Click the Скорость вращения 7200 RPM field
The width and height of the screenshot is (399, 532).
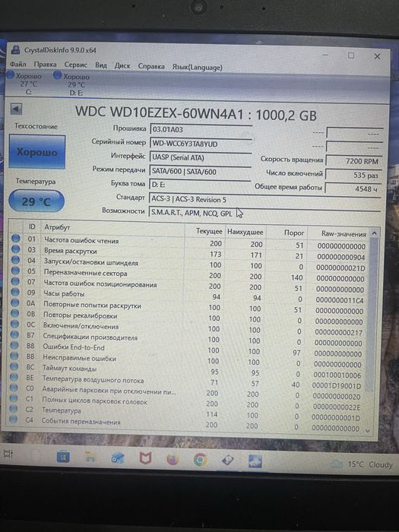coord(353,161)
